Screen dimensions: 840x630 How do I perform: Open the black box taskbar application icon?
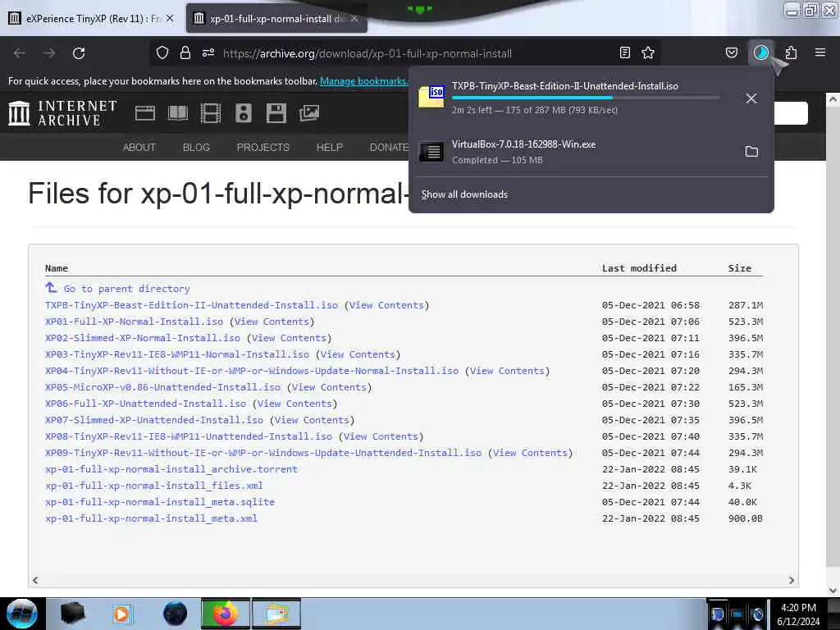pos(73,614)
